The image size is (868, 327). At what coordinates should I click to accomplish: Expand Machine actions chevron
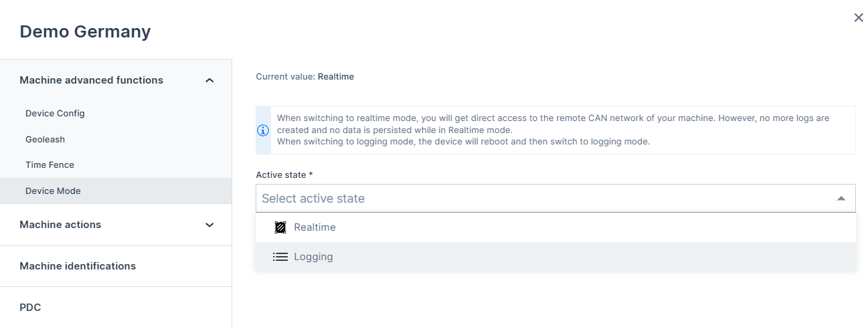coord(209,225)
